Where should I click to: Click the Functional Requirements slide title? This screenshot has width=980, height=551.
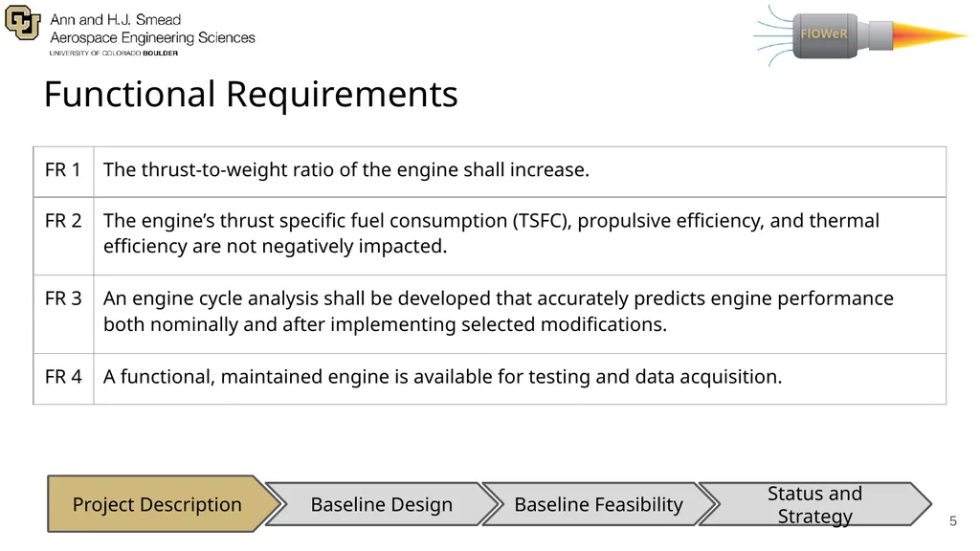[x=251, y=95]
